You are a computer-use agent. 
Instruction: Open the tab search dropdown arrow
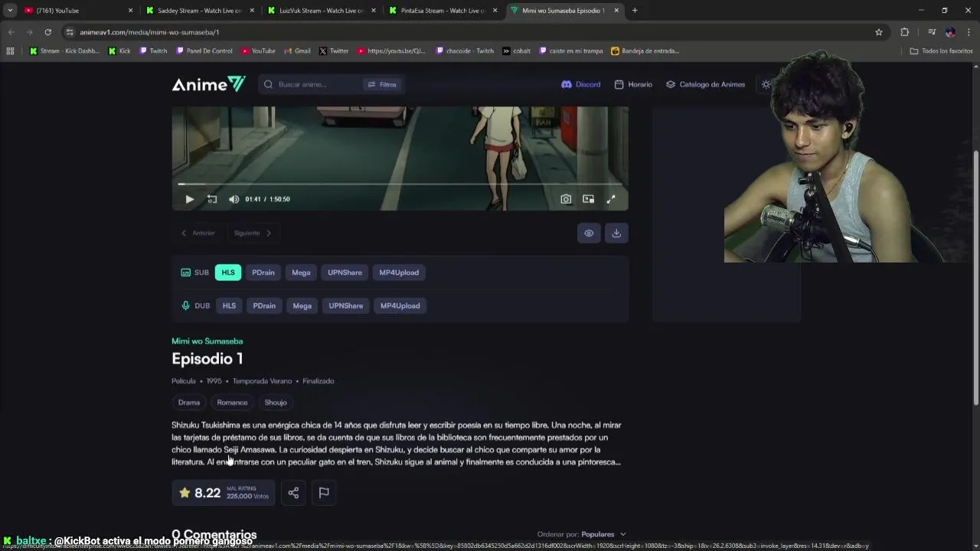9,11
